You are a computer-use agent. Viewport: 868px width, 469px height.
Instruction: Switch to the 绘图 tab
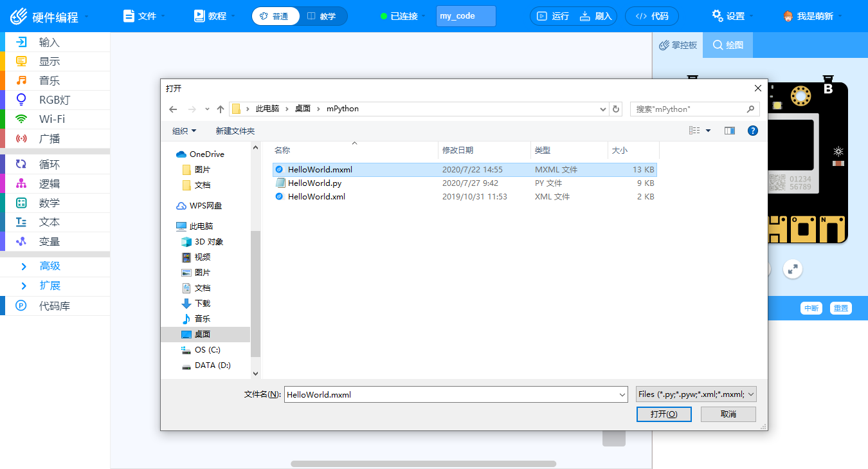click(x=728, y=45)
